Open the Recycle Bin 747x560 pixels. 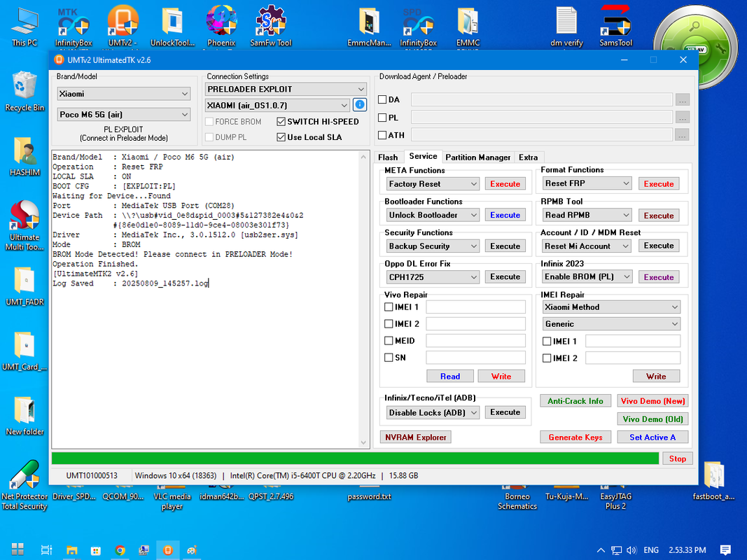[x=25, y=92]
